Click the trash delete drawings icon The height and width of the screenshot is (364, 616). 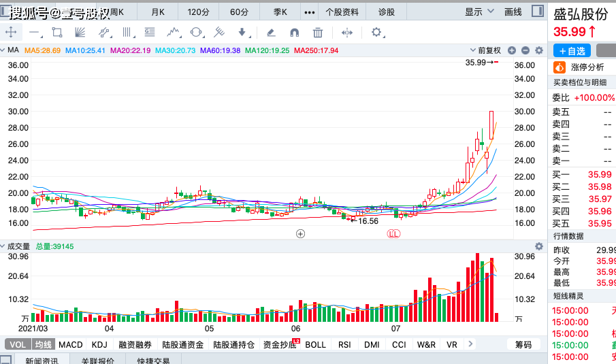318,33
